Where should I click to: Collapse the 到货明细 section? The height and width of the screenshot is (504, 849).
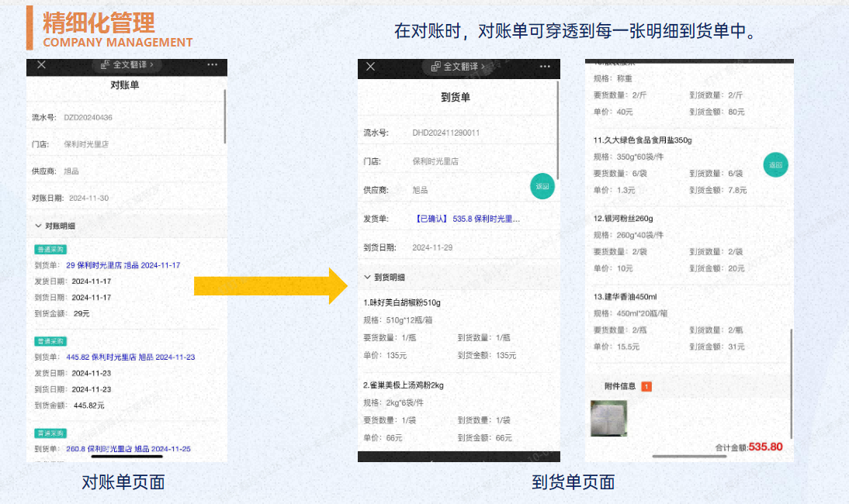(x=367, y=277)
